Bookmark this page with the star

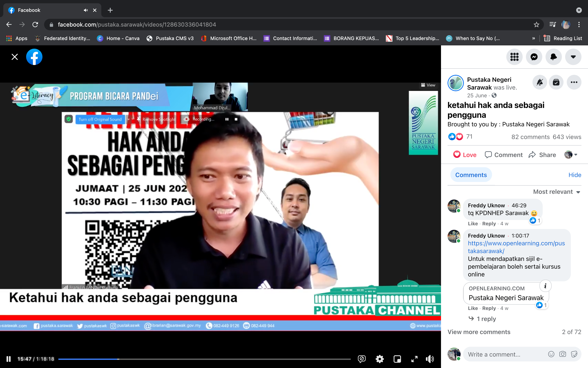(537, 25)
